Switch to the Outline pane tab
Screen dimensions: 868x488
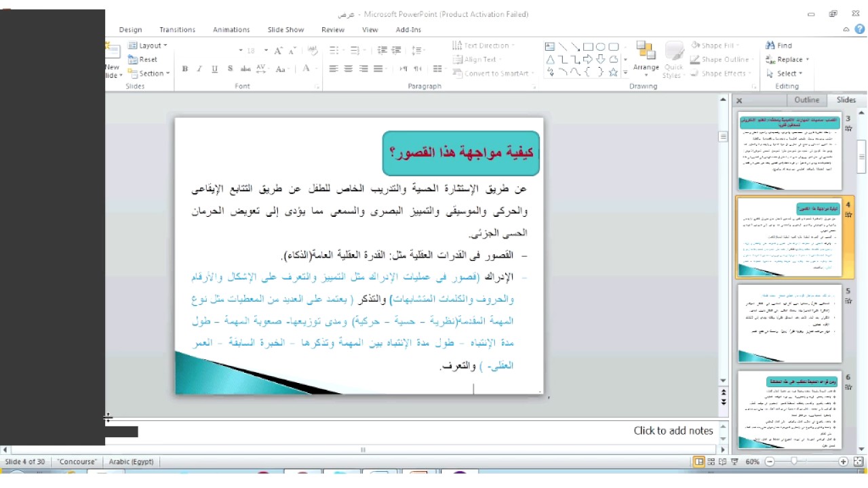point(807,100)
